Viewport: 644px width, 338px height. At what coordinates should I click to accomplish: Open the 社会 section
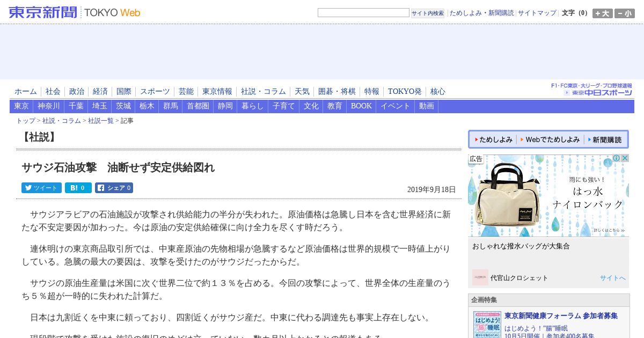point(53,92)
